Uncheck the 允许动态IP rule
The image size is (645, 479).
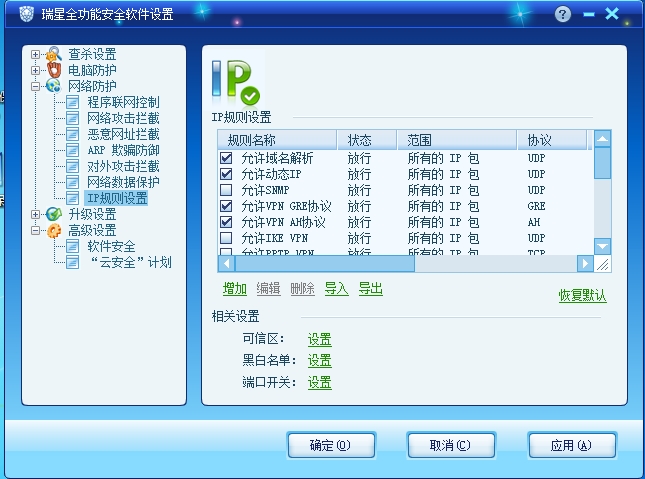pyautogui.click(x=226, y=174)
